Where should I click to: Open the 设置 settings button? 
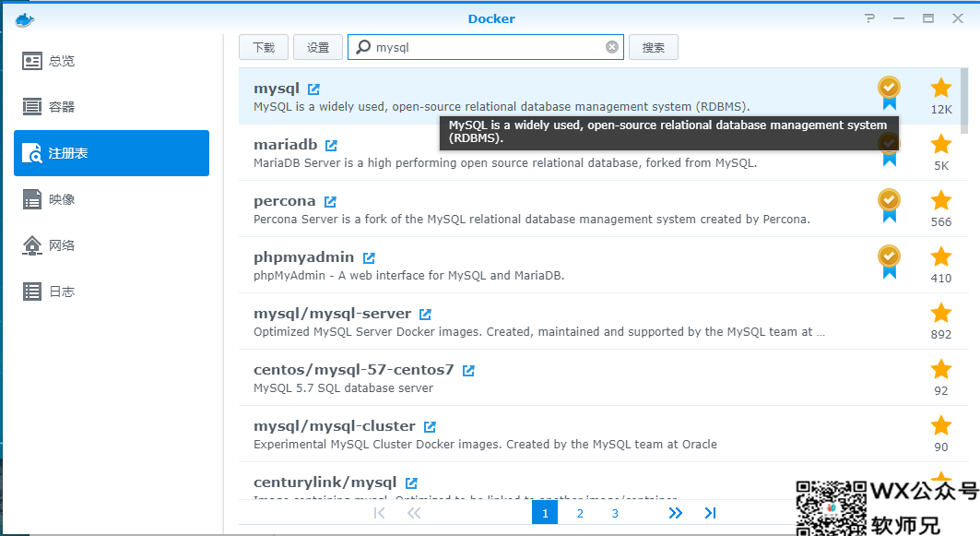click(x=318, y=48)
